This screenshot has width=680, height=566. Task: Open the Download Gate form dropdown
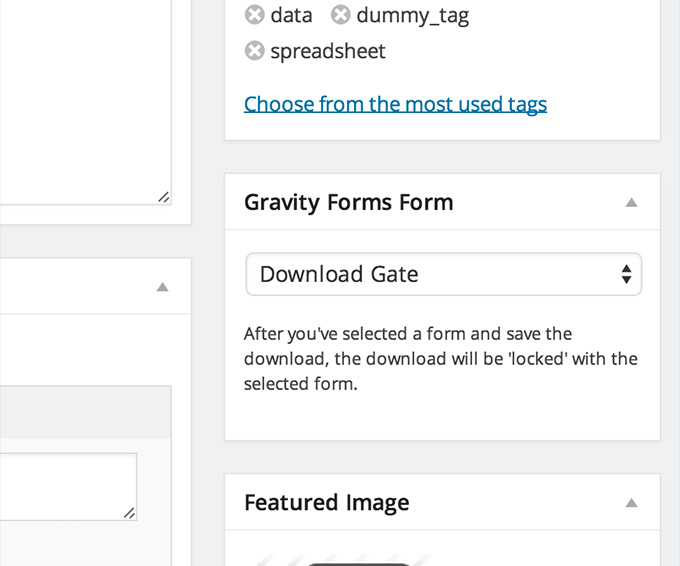443,274
